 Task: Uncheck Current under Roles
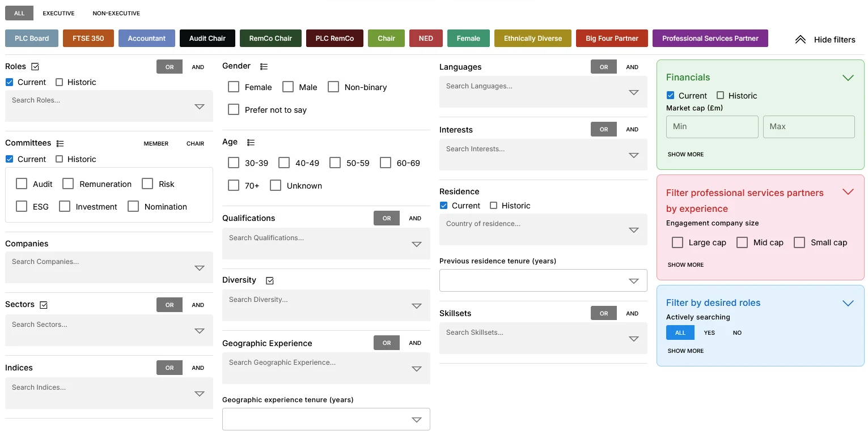pos(9,82)
